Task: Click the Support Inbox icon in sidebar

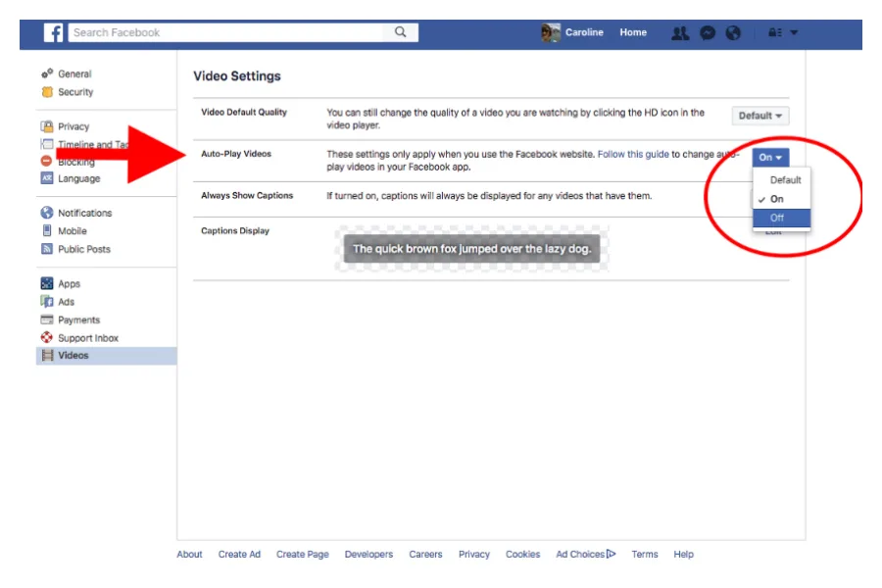Action: pos(46,337)
